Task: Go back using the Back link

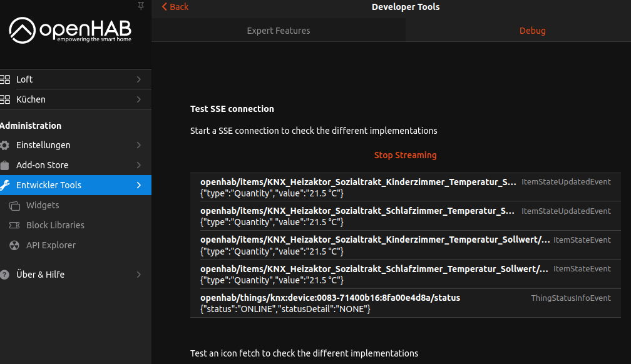Action: click(175, 7)
